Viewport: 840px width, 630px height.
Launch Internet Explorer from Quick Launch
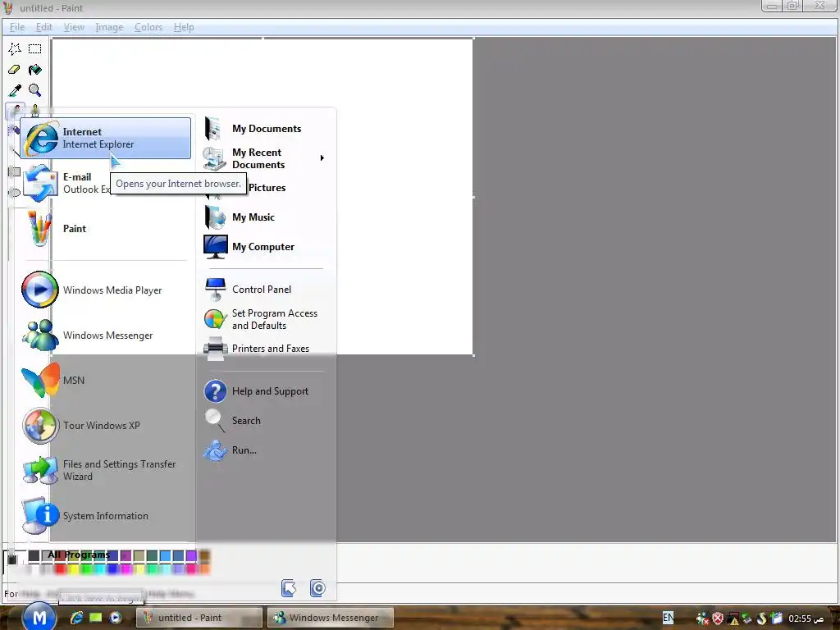pos(76,618)
